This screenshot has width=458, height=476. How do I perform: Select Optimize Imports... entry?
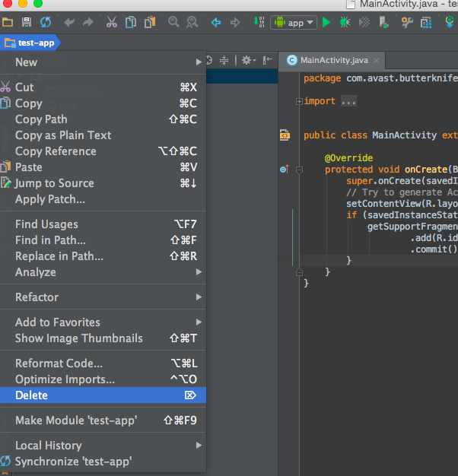pyautogui.click(x=103, y=379)
